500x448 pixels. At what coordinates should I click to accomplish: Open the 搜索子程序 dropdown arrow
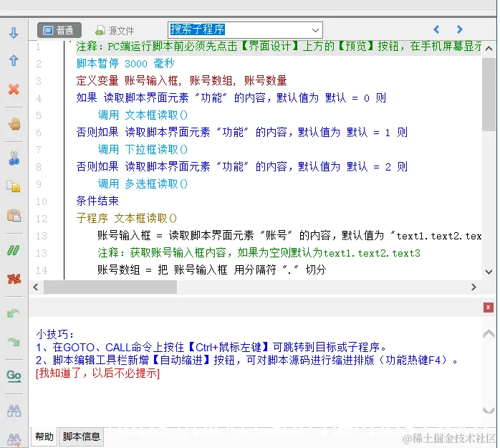tap(315, 30)
